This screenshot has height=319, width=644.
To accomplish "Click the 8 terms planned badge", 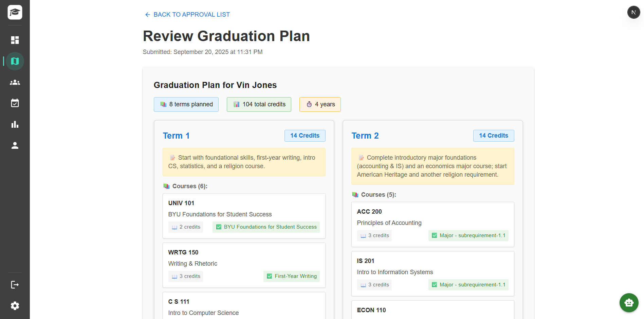I will point(186,104).
